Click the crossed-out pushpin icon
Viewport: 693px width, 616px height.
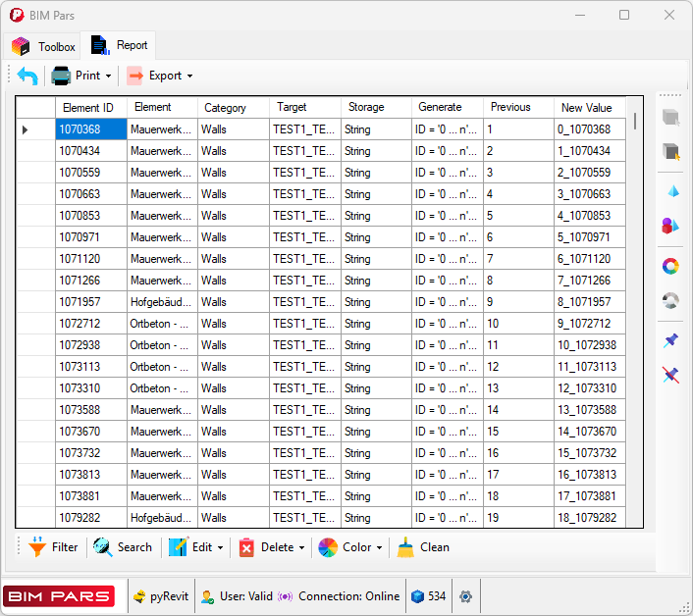pyautogui.click(x=671, y=375)
